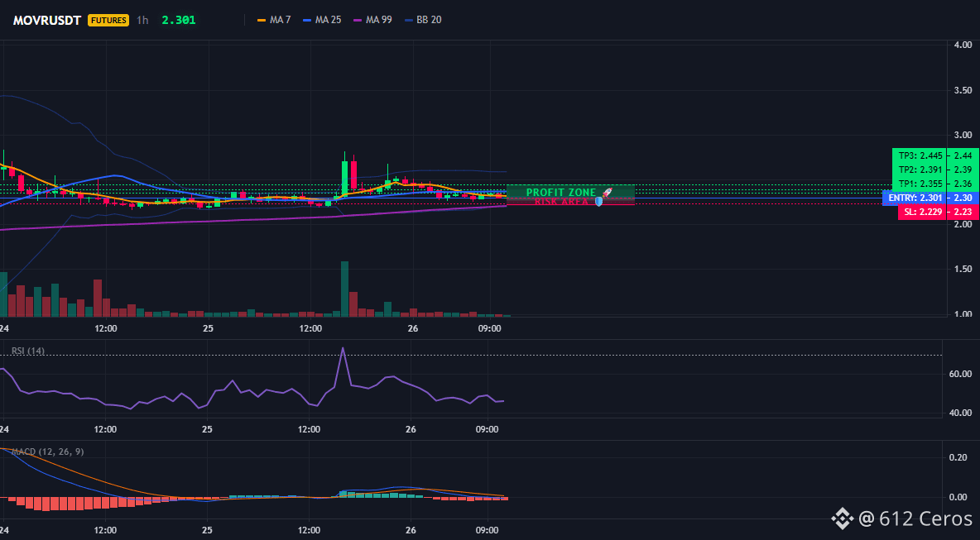Toggle the MA 7 legend item
The image size is (980, 540).
[274, 20]
